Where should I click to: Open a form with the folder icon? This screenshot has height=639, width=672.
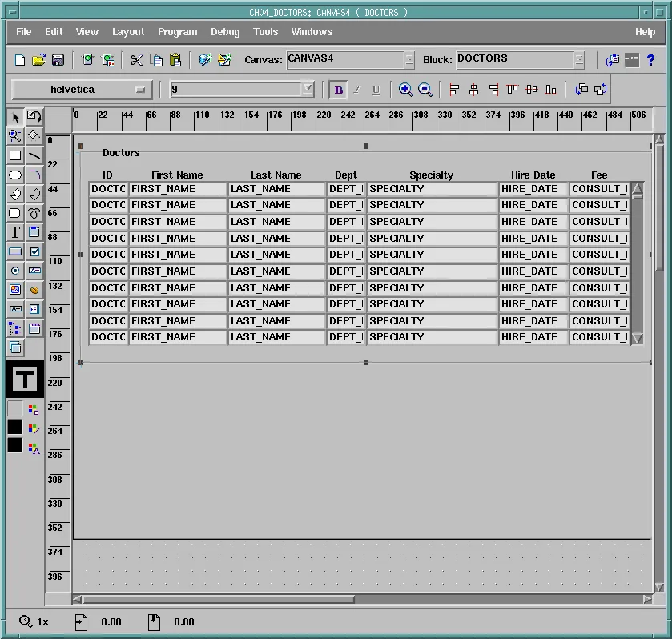(38, 60)
